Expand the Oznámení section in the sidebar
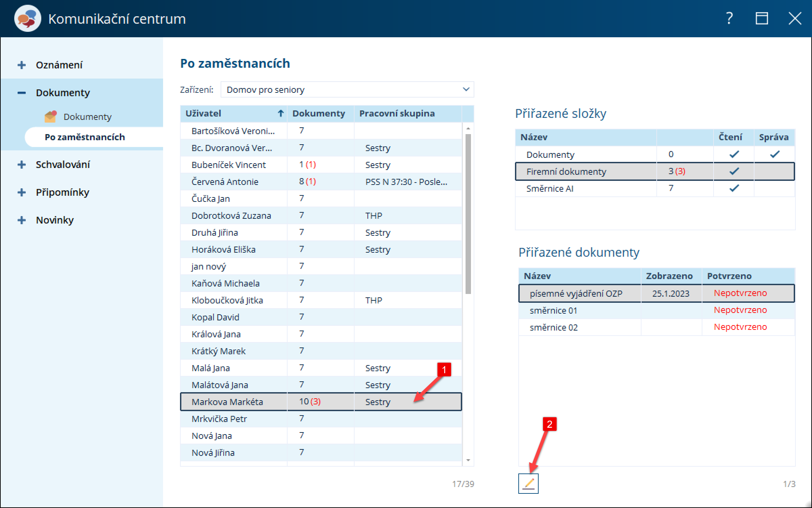 point(22,65)
